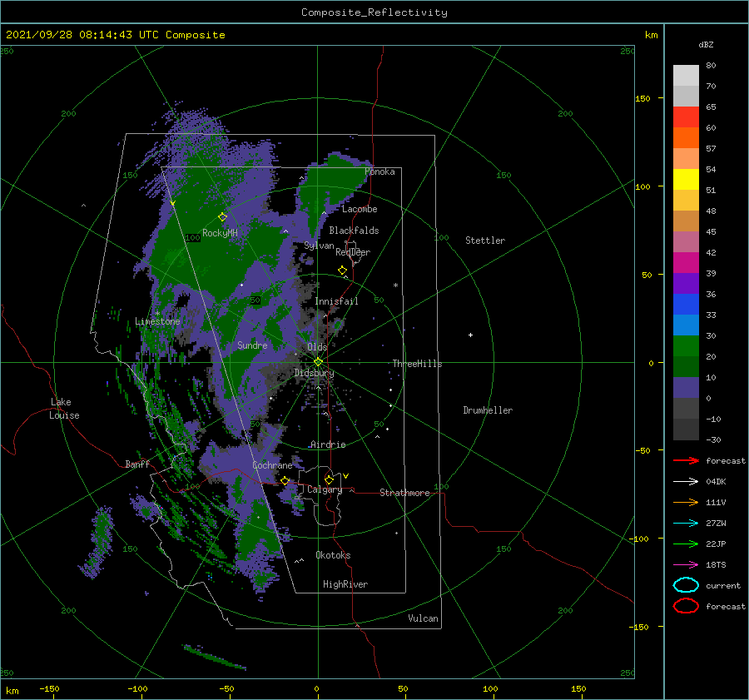Viewport: 749px width, 700px height.
Task: Click the Lacombe city label
Action: click(360, 209)
